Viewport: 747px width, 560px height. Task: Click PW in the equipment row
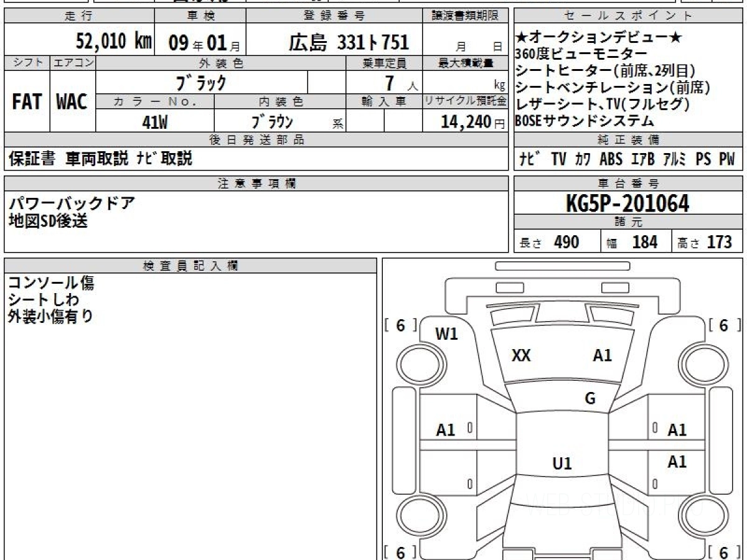click(727, 159)
